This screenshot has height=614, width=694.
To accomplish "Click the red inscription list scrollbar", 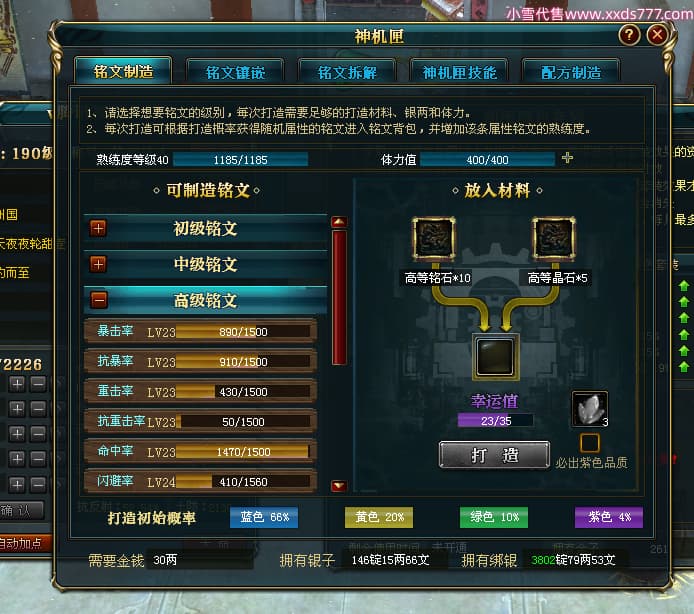I will click(339, 298).
